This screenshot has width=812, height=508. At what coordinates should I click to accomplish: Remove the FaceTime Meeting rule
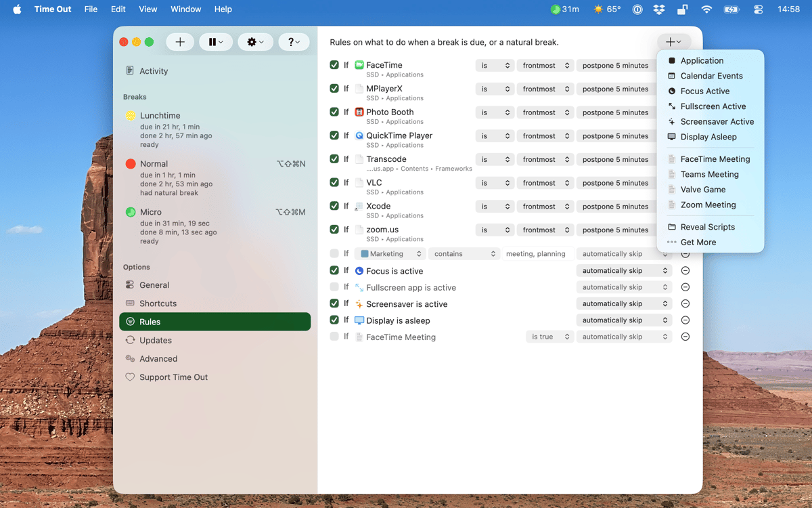(x=685, y=337)
